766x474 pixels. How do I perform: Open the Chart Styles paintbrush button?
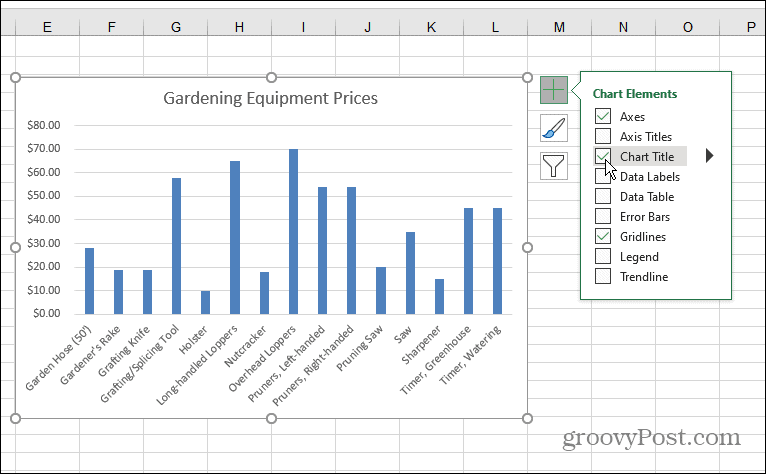[554, 127]
